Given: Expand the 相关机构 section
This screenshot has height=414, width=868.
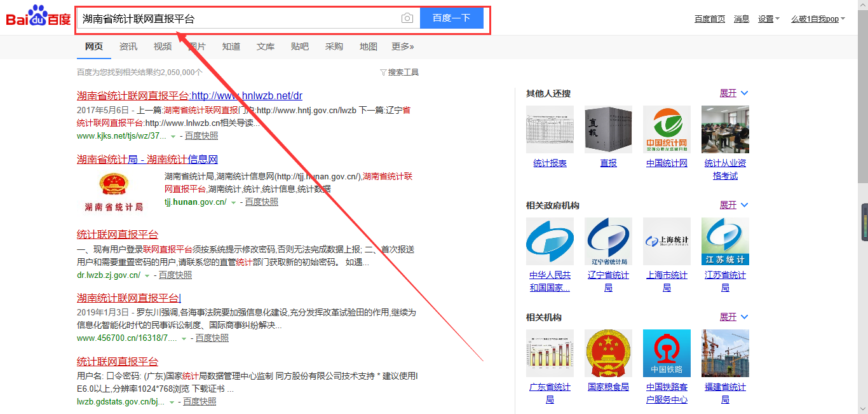Looking at the screenshot, I should point(733,317).
